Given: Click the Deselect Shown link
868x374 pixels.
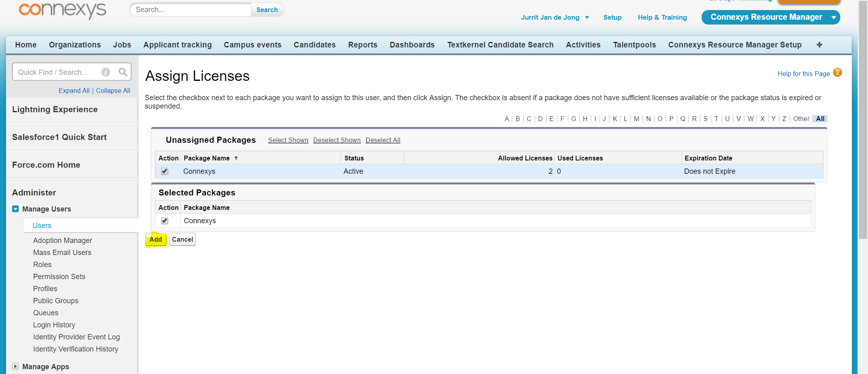Looking at the screenshot, I should pos(337,140).
